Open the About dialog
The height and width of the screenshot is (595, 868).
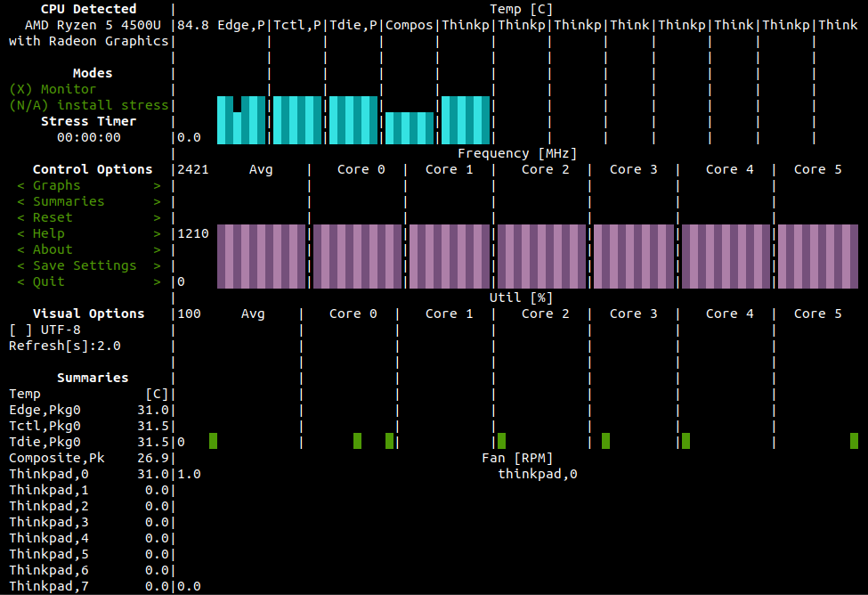(x=88, y=249)
